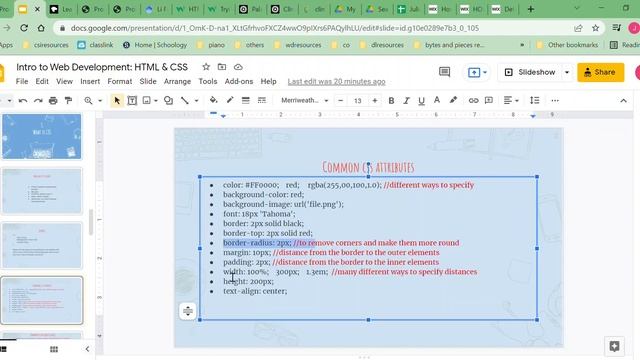Activate the Paint format tool
Screen dimensions: 640x360
click(x=68, y=100)
